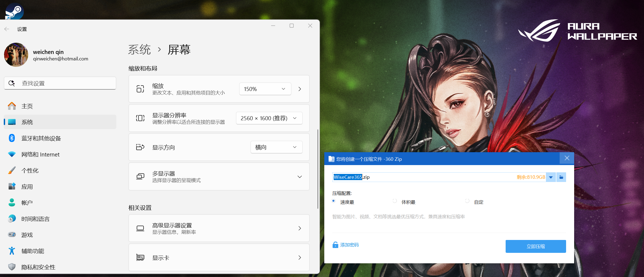Image resolution: width=644 pixels, height=277 pixels.
Task: Open the save path dropdown arrow in 360 Zip
Action: point(551,177)
